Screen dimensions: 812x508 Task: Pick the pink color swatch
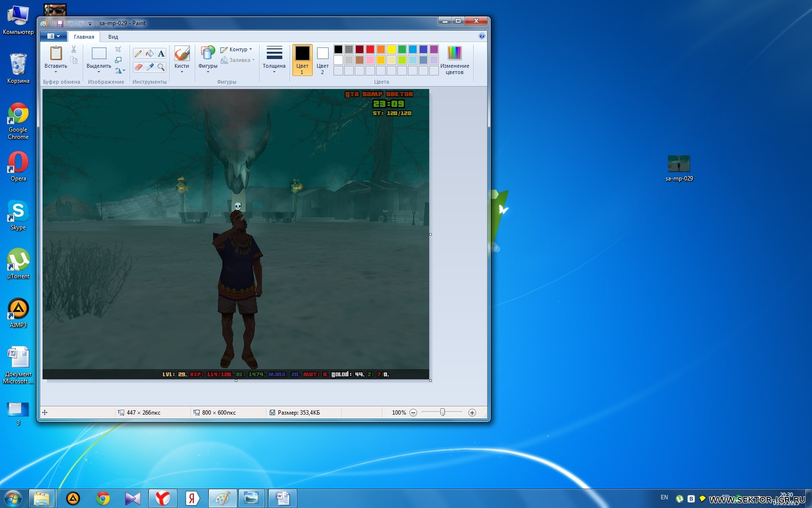tap(370, 60)
